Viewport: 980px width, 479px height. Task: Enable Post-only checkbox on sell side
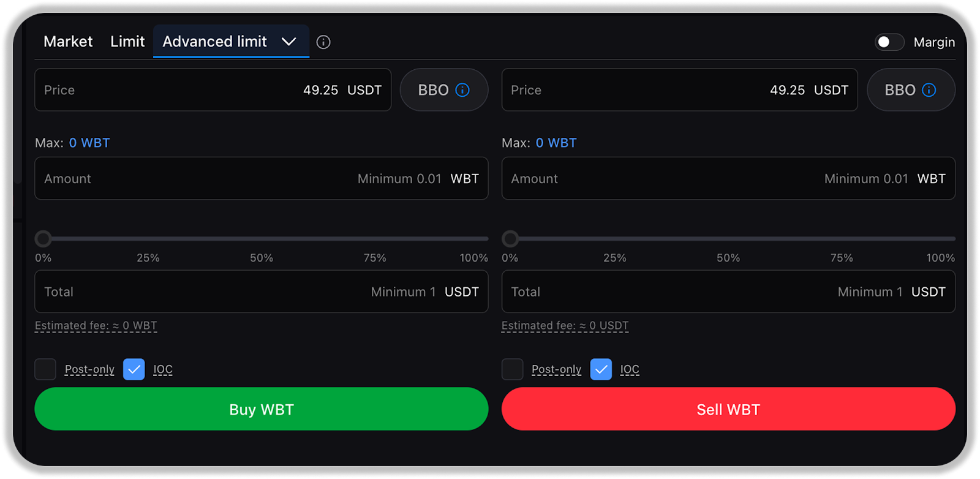coord(512,369)
